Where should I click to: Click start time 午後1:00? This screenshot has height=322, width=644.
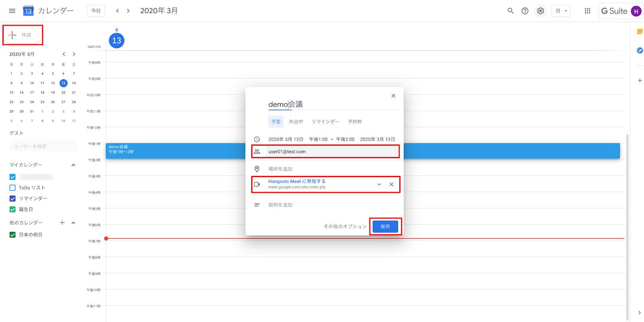318,139
